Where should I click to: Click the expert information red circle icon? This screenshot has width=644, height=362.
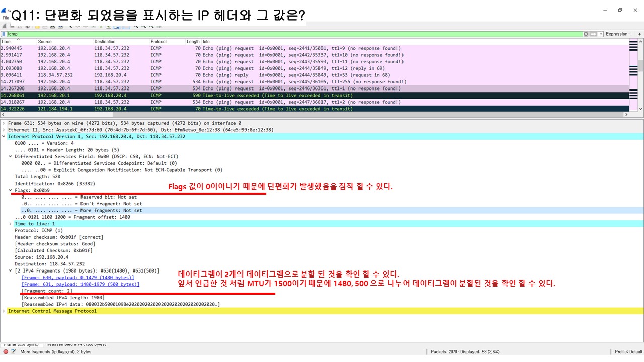(6, 352)
